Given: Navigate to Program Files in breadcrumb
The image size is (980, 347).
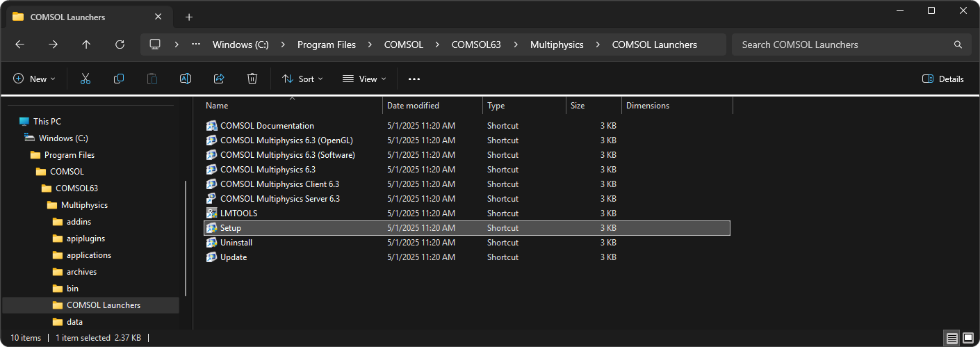Looking at the screenshot, I should [327, 45].
